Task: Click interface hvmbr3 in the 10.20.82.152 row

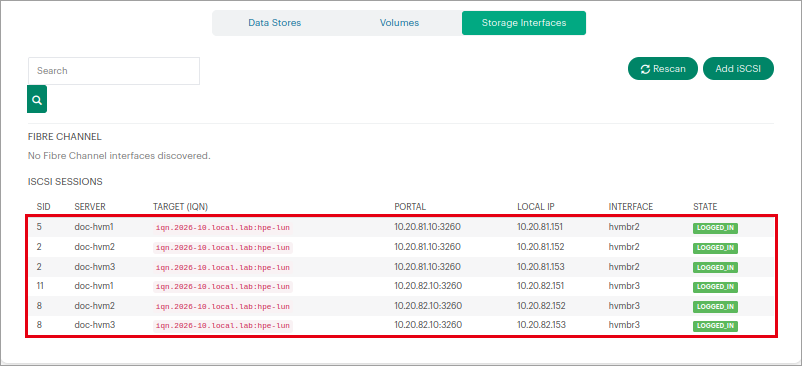Action: (624, 306)
